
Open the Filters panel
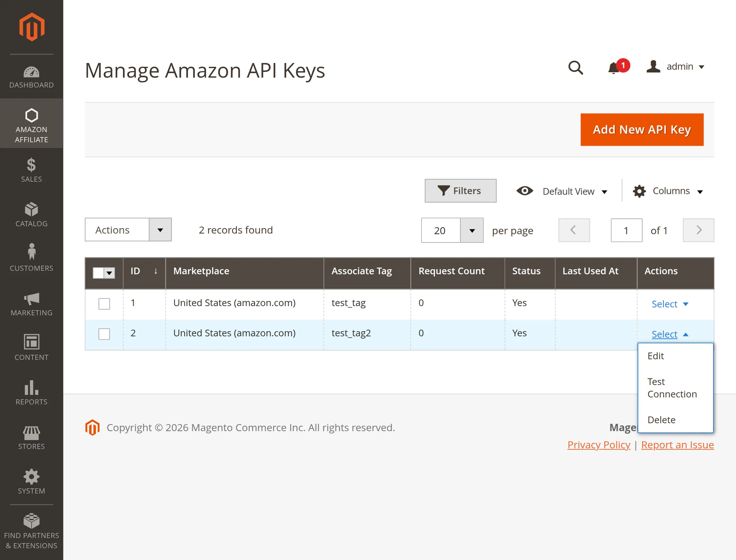tap(460, 191)
